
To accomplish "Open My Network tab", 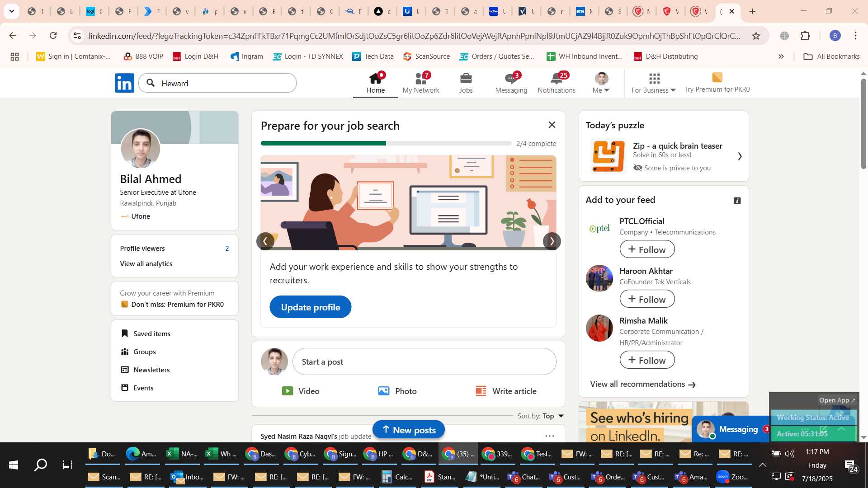I will pyautogui.click(x=420, y=83).
